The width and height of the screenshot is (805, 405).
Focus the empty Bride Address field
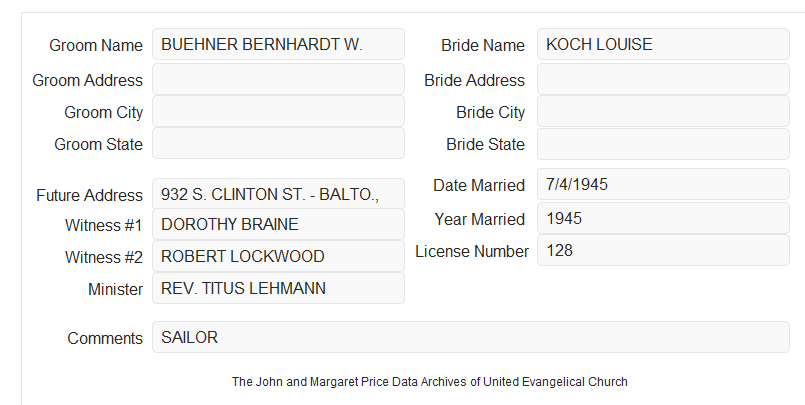point(663,80)
